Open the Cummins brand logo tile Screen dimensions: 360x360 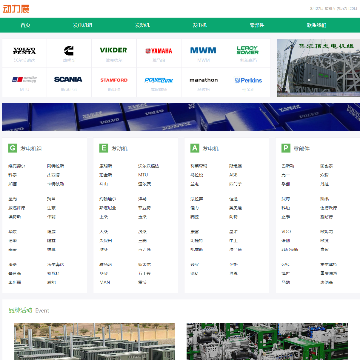coord(69,53)
